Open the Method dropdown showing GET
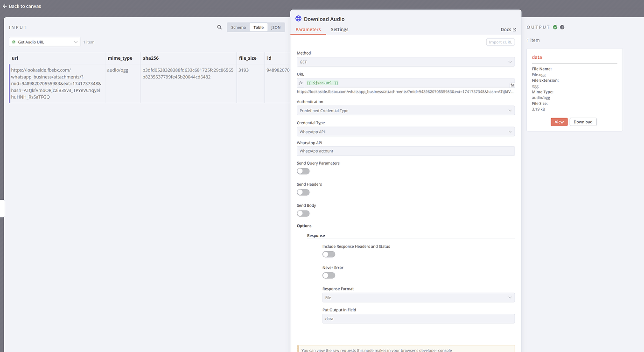The height and width of the screenshot is (352, 644). click(x=405, y=62)
